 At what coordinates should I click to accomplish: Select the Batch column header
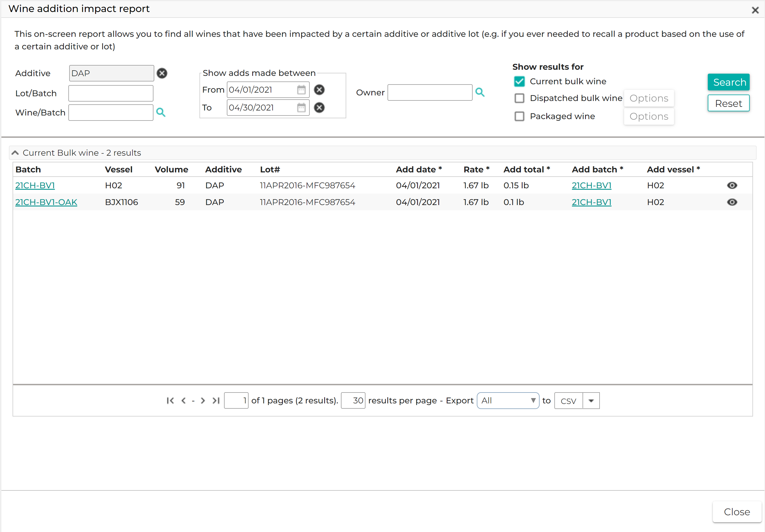point(28,170)
